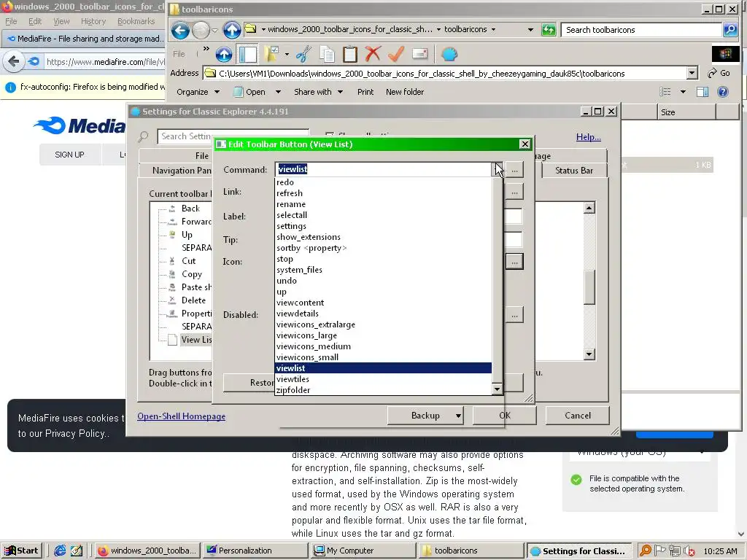Click the green refresh icon in Explorer

click(549, 30)
